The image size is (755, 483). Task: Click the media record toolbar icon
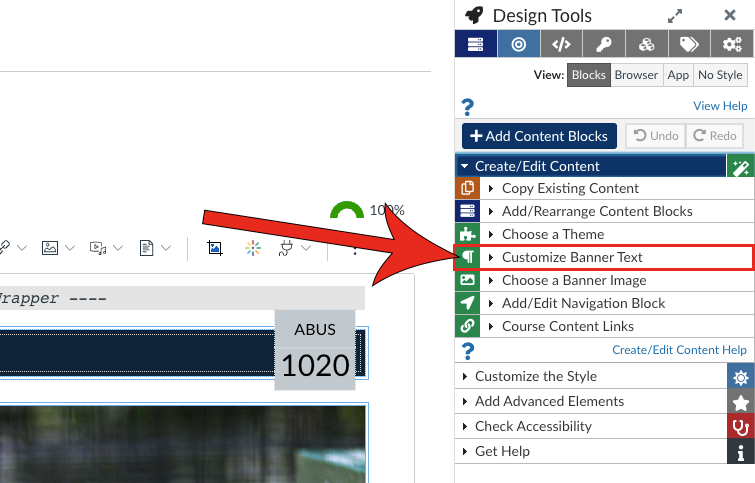click(98, 248)
